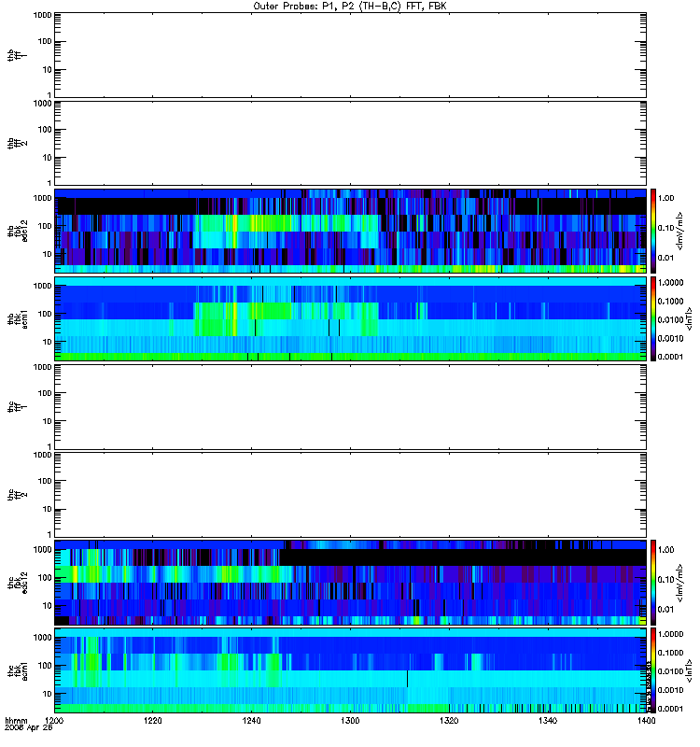Click the '1400' time axis label
This screenshot has width=700, height=747.
tap(646, 721)
